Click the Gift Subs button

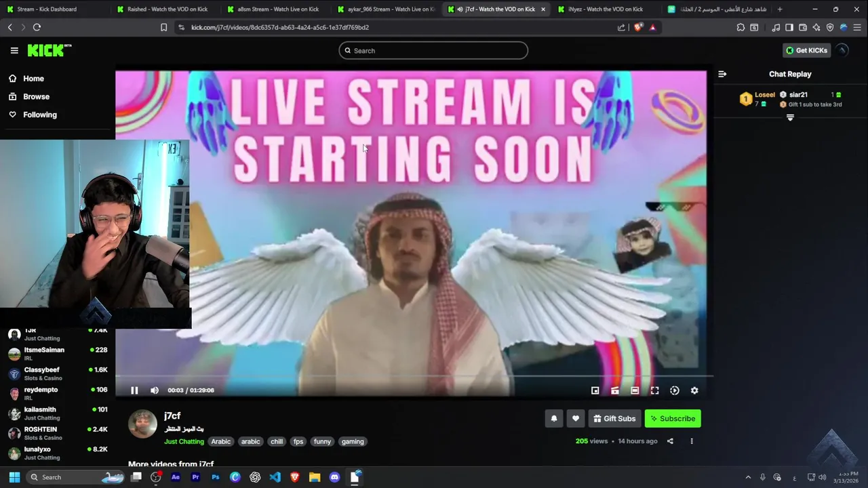pyautogui.click(x=614, y=418)
